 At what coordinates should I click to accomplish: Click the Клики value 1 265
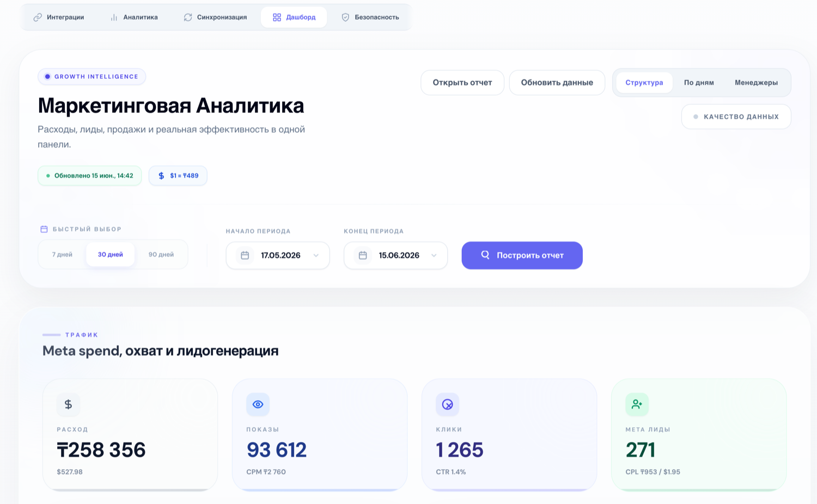tap(460, 450)
